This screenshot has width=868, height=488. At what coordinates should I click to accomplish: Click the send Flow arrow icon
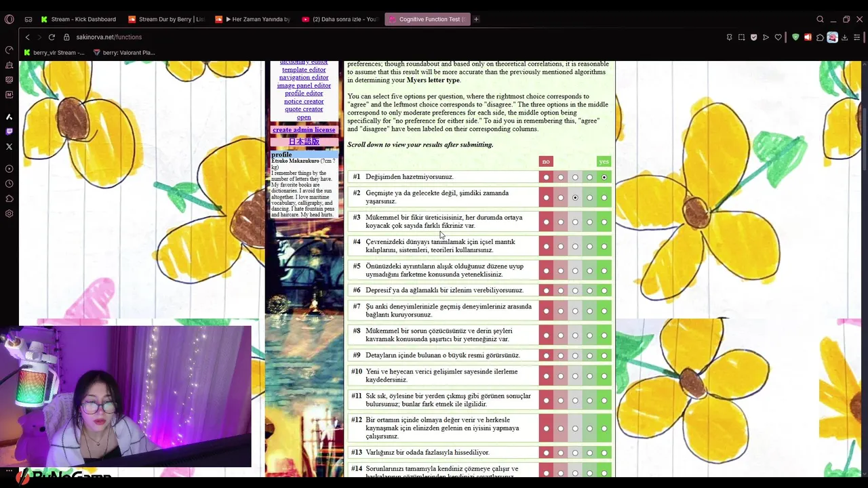coord(766,37)
